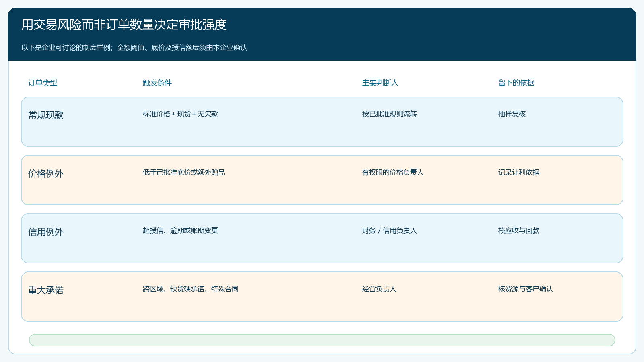Click the text 记录让利依据
This screenshot has height=362, width=644.
[519, 172]
